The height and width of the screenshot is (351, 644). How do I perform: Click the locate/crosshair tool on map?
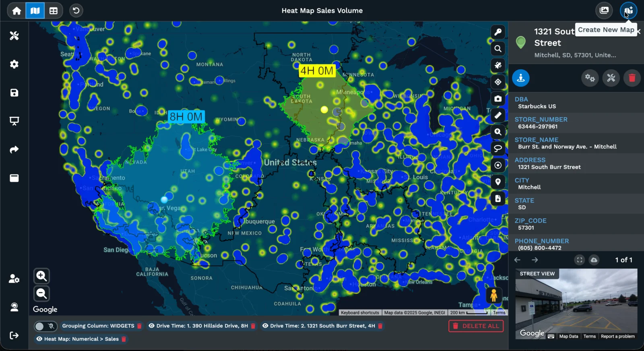pyautogui.click(x=498, y=82)
